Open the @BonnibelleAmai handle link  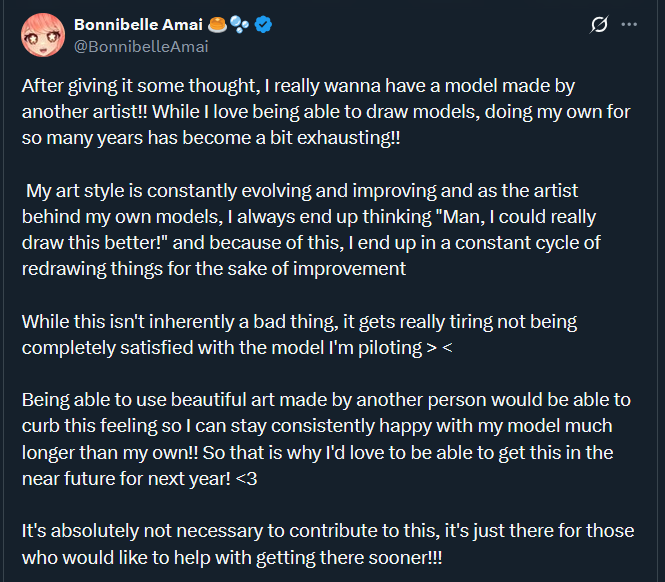[x=141, y=45]
